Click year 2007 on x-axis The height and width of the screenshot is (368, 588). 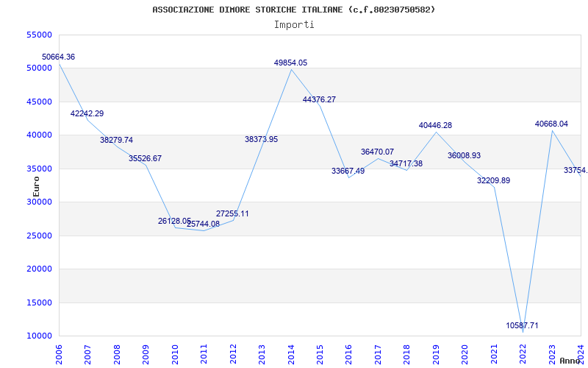click(x=87, y=355)
